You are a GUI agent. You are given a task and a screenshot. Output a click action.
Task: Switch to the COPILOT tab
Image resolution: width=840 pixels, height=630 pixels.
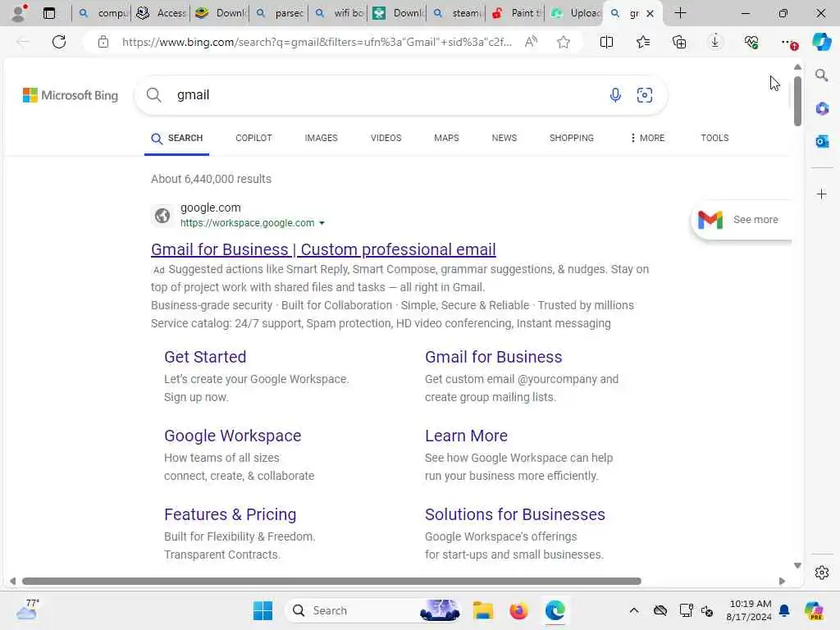click(x=254, y=138)
